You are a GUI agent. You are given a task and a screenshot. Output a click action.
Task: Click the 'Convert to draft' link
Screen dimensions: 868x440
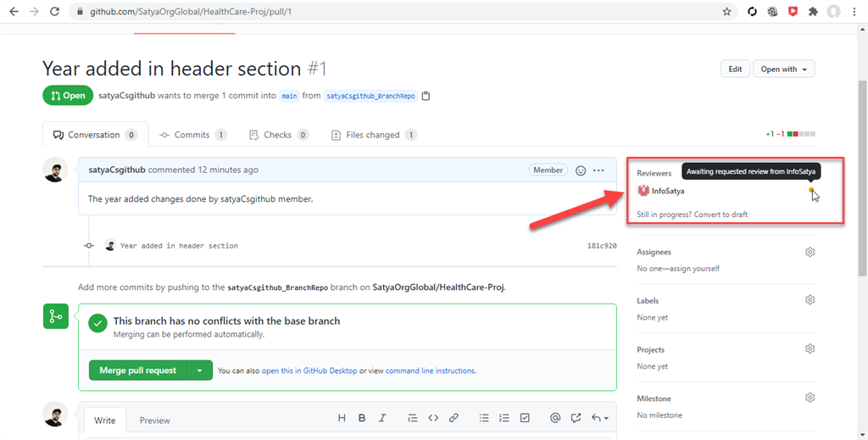721,214
